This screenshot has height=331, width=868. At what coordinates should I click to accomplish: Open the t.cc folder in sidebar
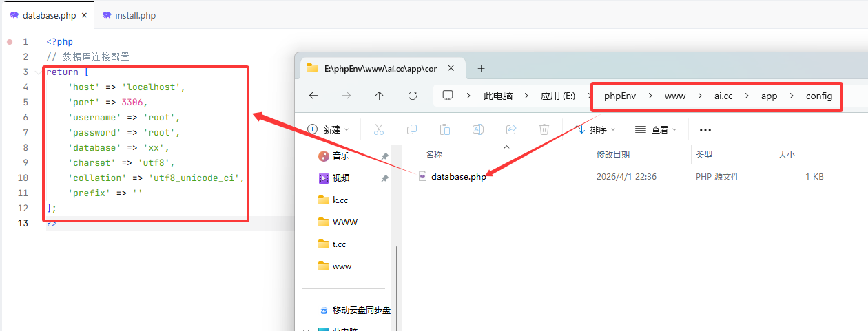[x=339, y=244]
